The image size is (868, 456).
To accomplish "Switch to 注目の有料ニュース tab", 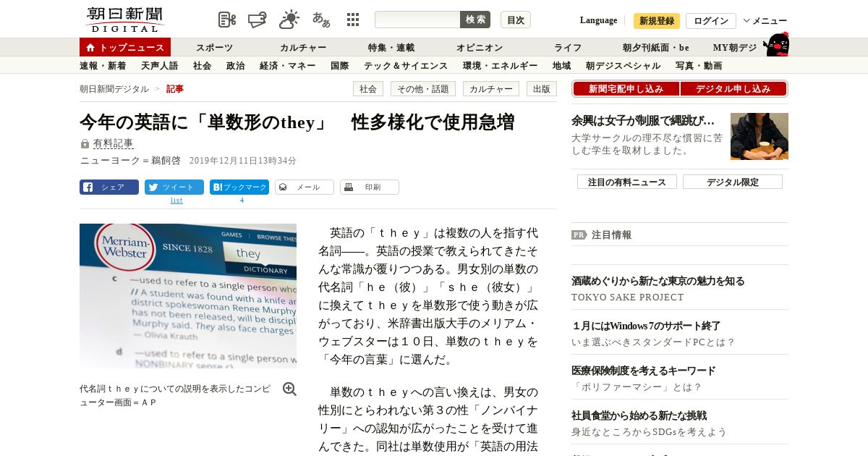I will (x=627, y=182).
